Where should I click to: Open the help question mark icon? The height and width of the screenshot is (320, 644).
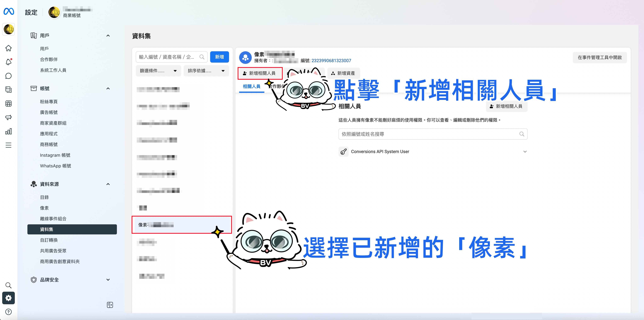[x=9, y=312]
